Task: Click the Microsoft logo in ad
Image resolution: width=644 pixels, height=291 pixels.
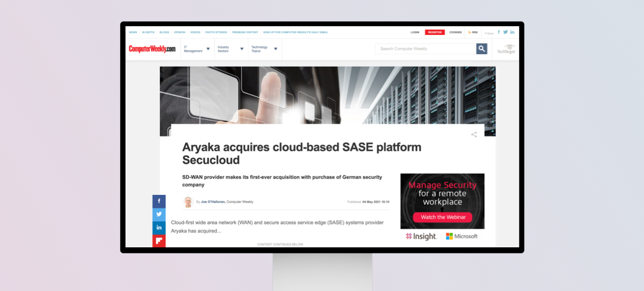Action: [x=462, y=236]
